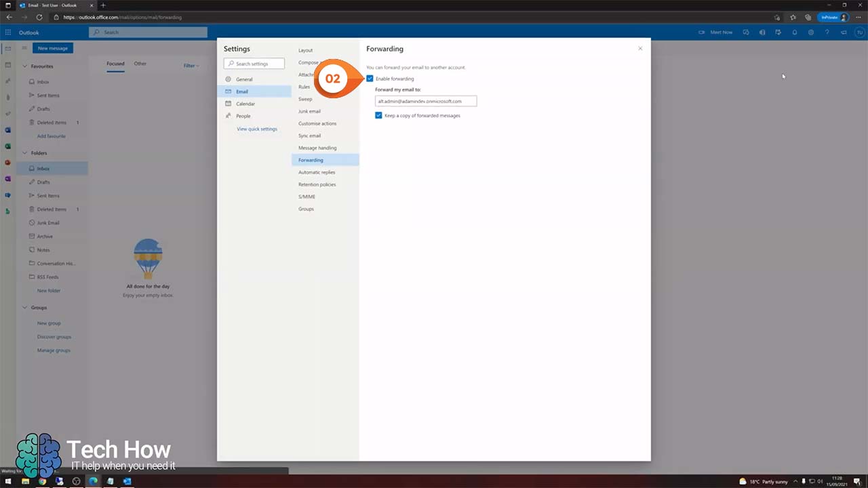
Task: Select Calendar settings category
Action: tap(254, 104)
